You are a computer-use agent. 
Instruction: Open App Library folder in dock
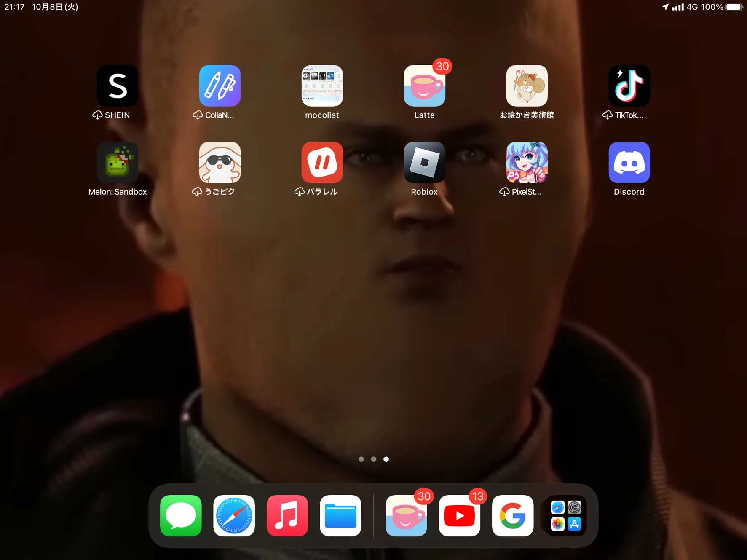coord(566,515)
